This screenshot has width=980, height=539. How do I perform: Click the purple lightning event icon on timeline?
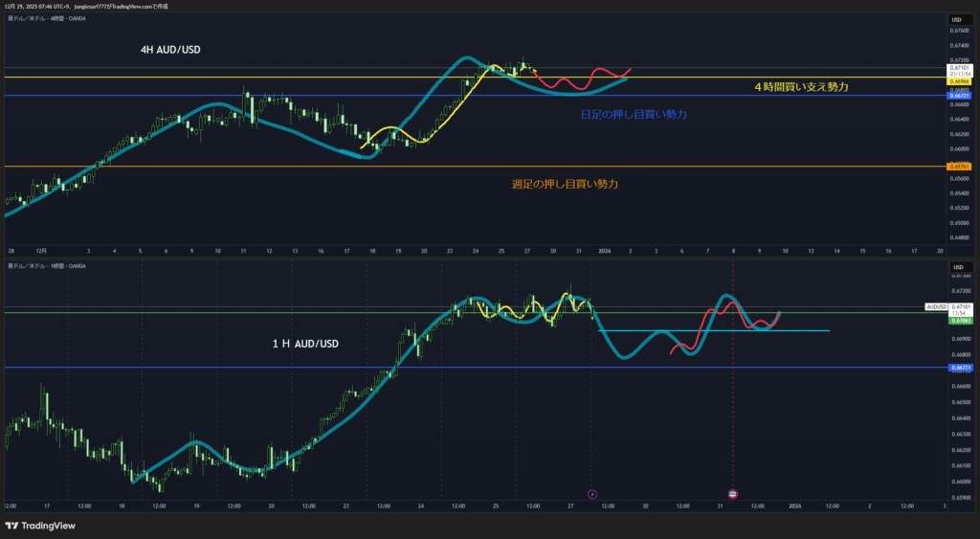point(592,494)
